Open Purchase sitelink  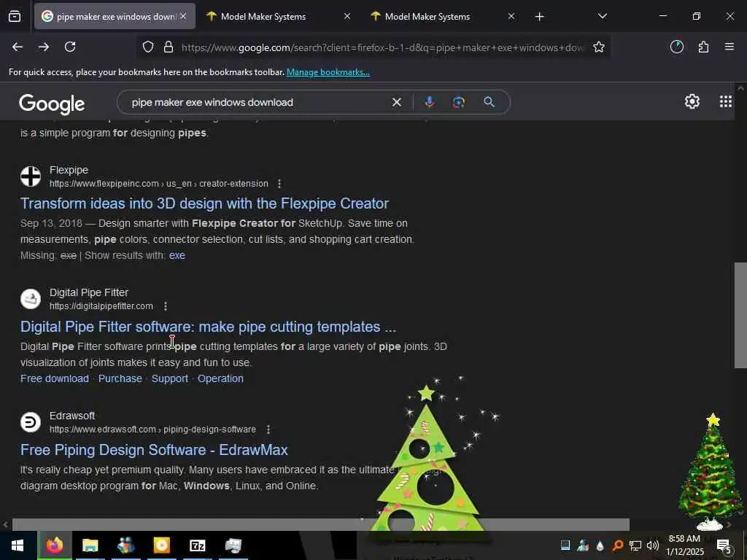(x=120, y=378)
